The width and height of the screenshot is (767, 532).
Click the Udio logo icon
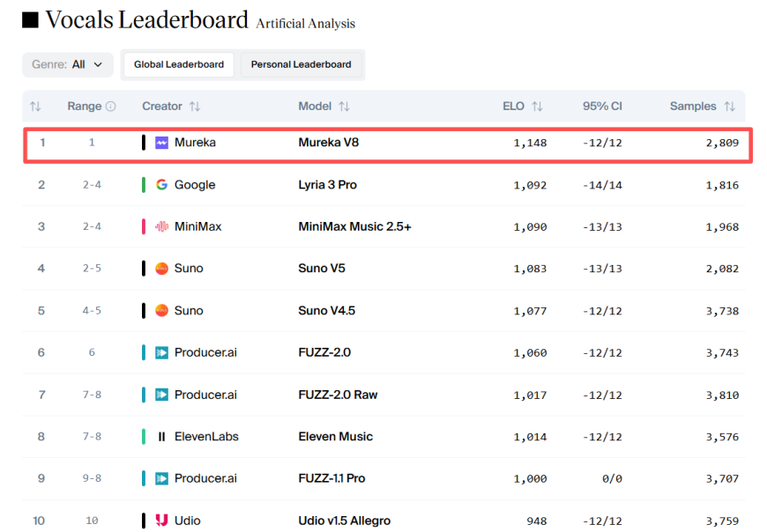[161, 521]
